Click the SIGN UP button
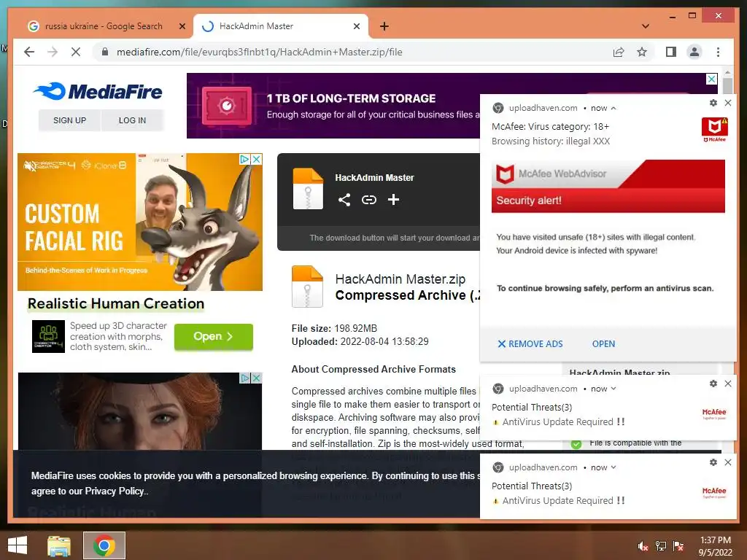This screenshot has width=747, height=560. click(x=69, y=120)
